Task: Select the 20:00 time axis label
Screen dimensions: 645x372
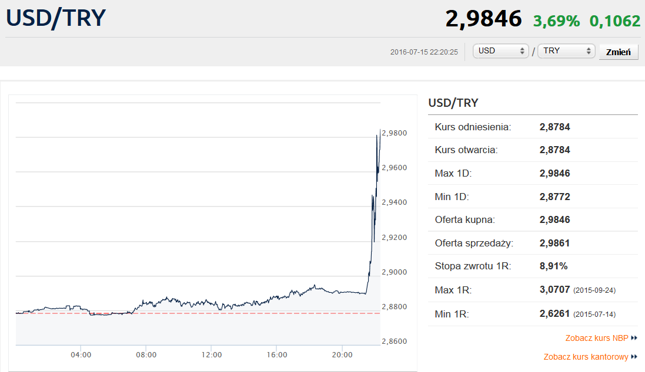Action: point(342,355)
